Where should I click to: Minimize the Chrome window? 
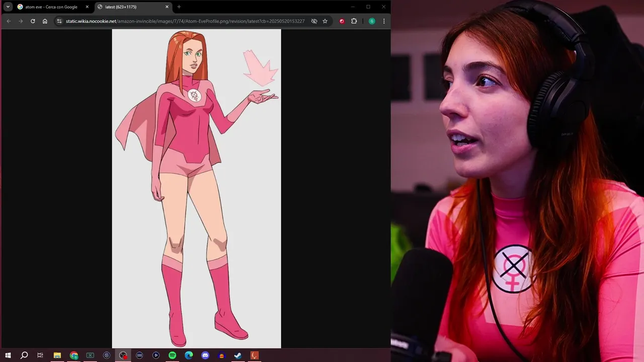(353, 7)
